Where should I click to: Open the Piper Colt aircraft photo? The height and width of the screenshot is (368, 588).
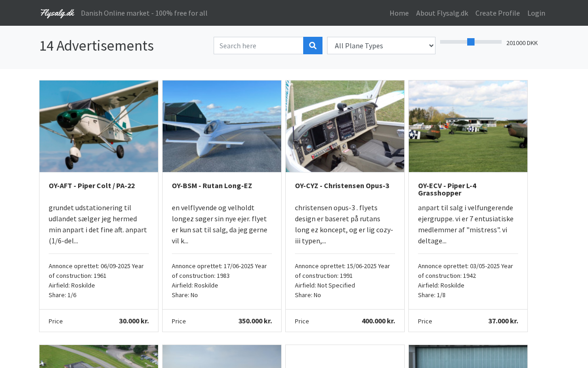coord(99,126)
